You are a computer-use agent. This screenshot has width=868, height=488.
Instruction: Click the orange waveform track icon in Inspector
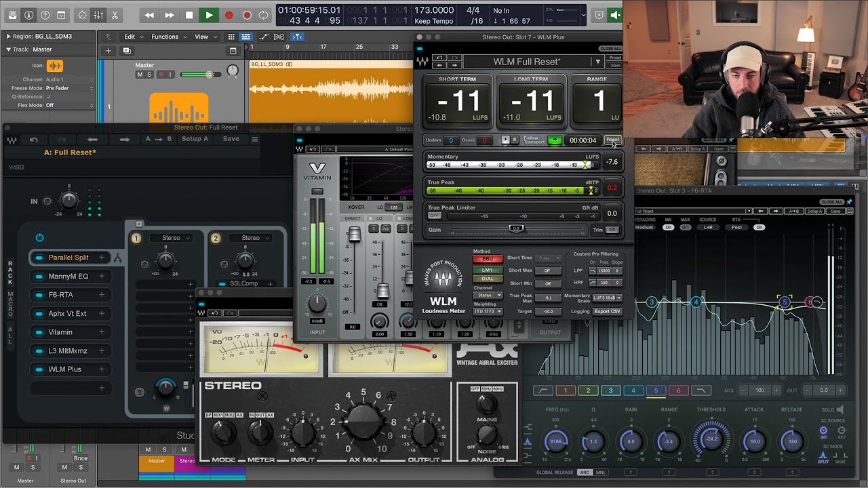coord(55,66)
